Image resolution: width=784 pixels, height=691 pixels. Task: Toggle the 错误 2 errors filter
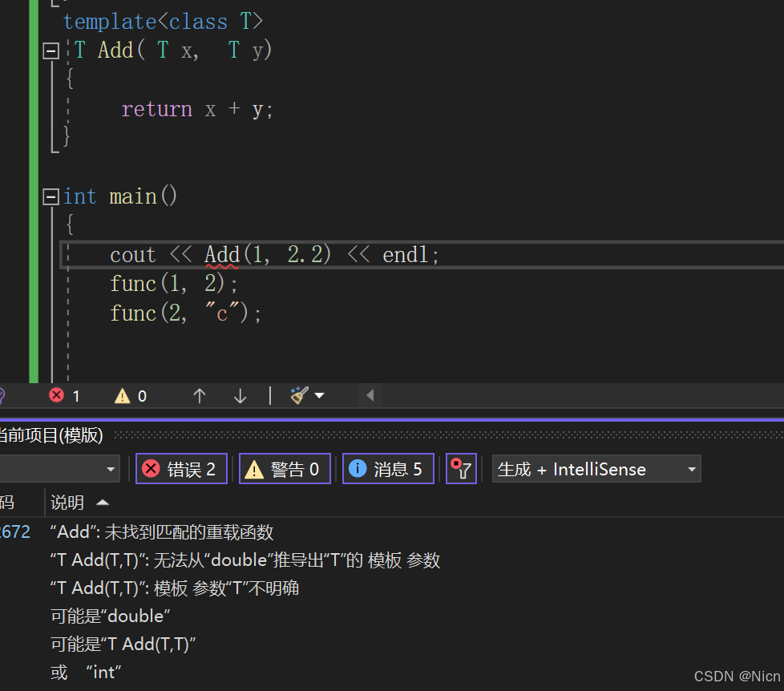181,469
